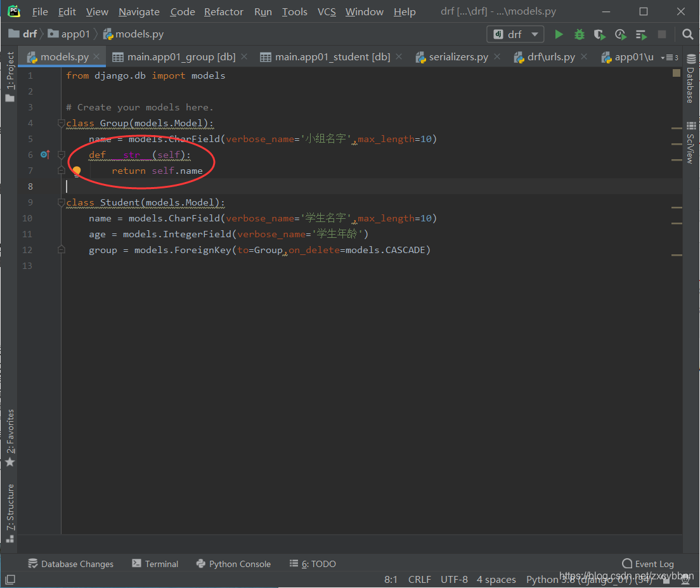
Task: Place cursor on line 13 in editor
Action: click(x=370, y=266)
